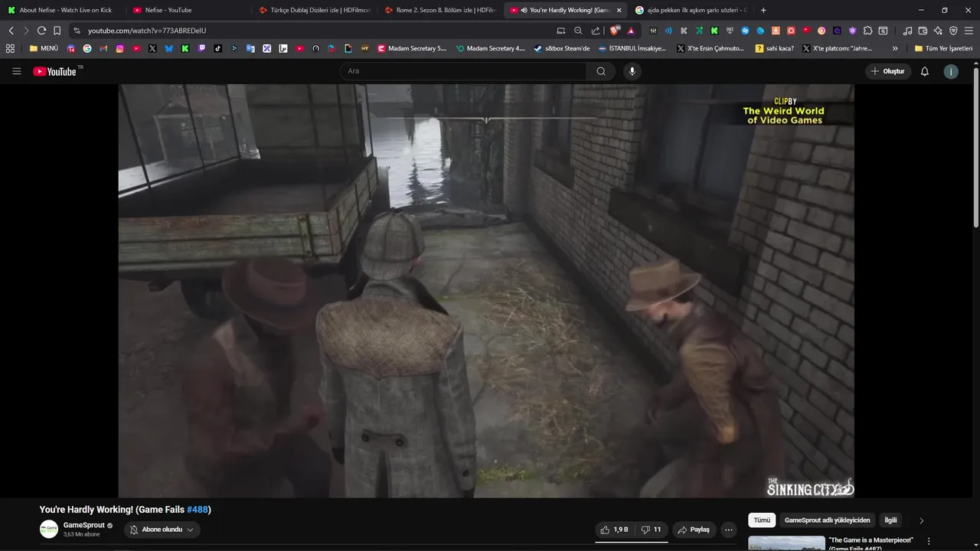Go back to the previous page

click(11, 31)
